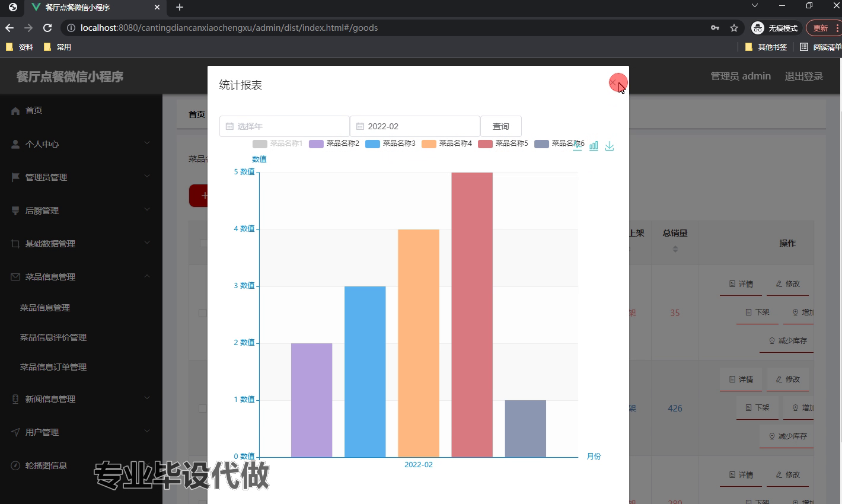Click 详情 in the row with 426
This screenshot has width=842, height=504.
click(741, 379)
